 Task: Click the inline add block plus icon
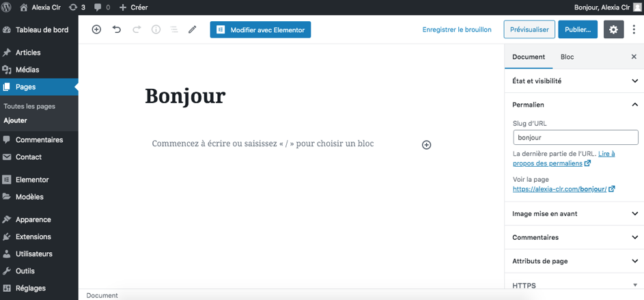pos(427,145)
